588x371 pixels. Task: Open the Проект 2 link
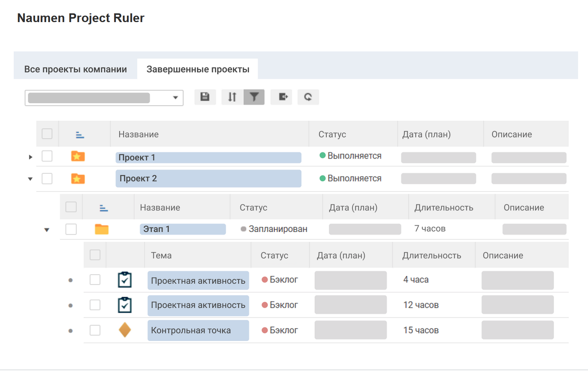(209, 178)
